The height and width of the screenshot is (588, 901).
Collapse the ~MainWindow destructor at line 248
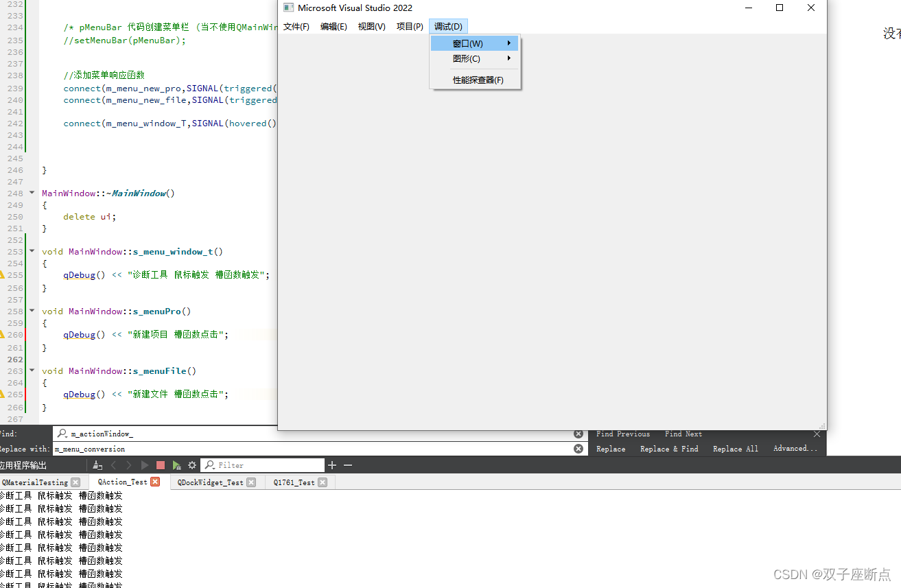point(32,193)
